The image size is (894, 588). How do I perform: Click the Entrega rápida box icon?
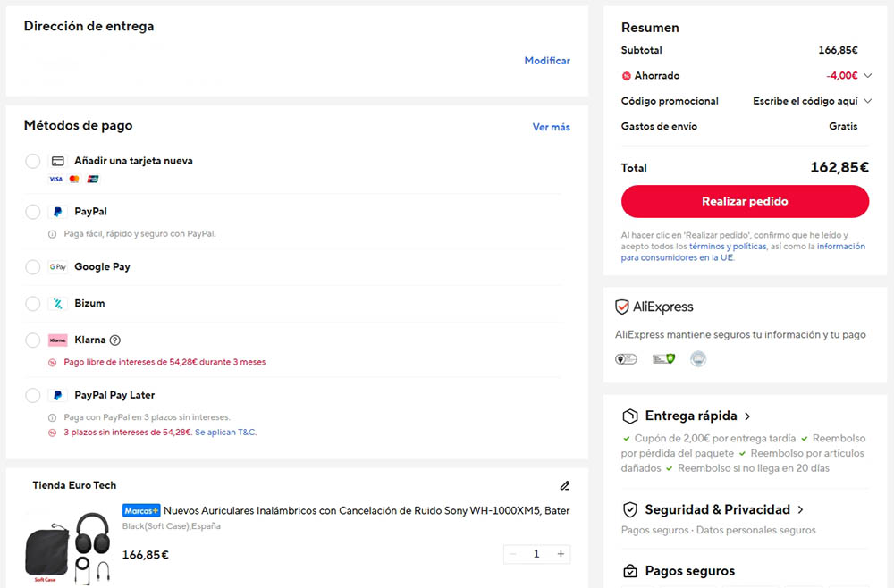tap(630, 416)
